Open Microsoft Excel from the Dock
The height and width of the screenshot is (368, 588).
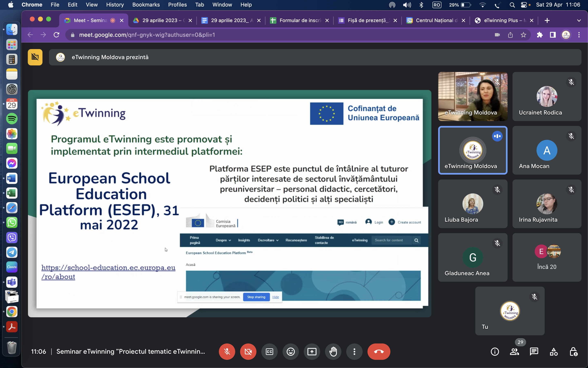tap(12, 193)
